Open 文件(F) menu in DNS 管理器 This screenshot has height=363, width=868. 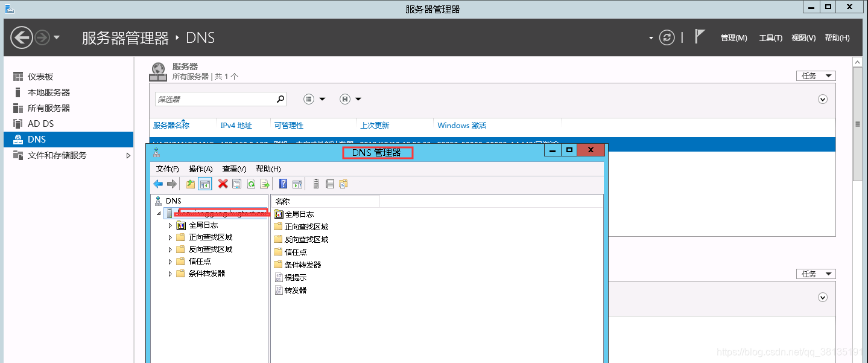click(x=168, y=169)
